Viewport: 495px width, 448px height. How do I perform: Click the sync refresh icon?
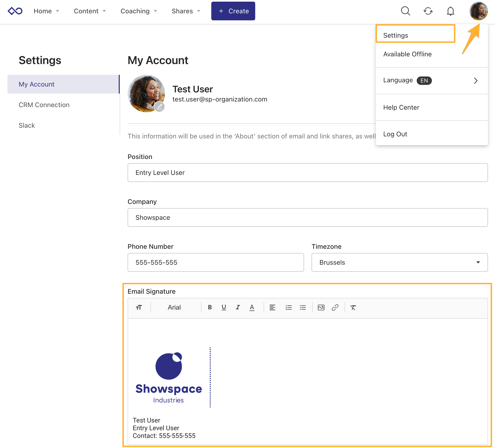[428, 11]
